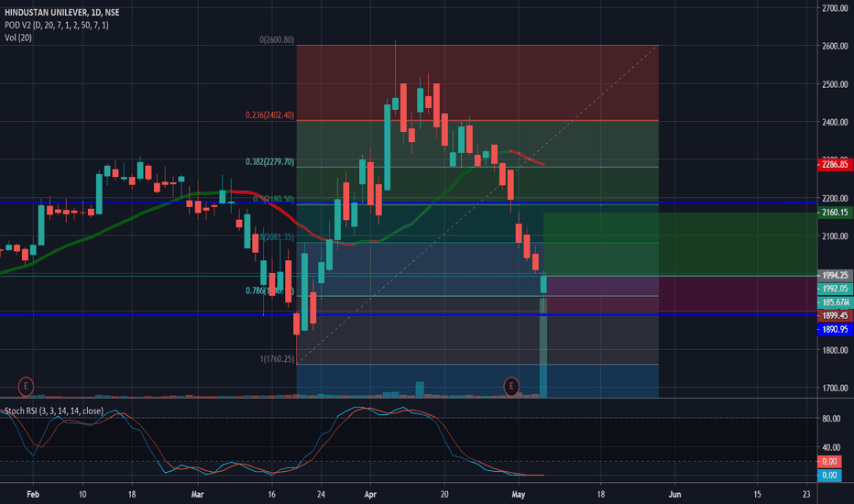Click the 1992.05 current price label
This screenshot has width=854, height=504.
pos(835,289)
